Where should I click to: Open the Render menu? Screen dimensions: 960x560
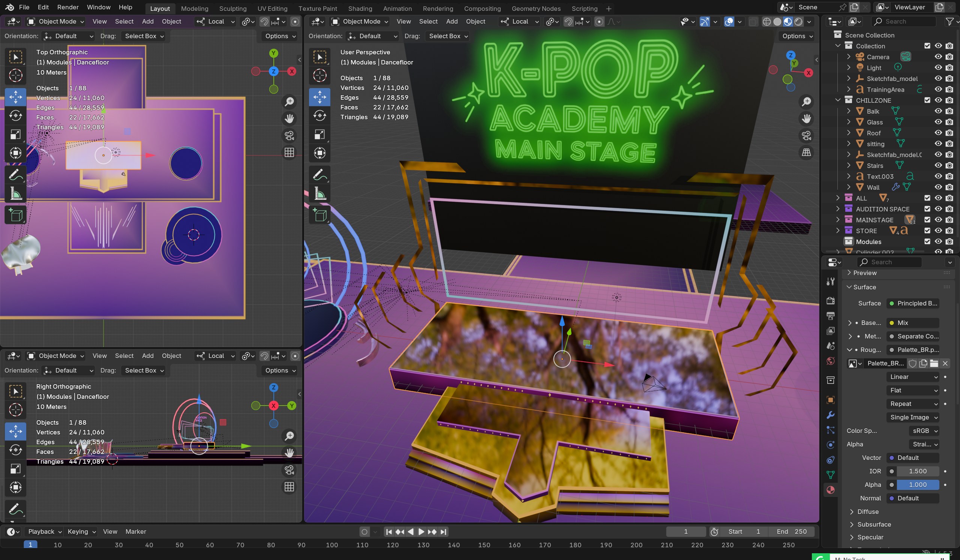[68, 7]
